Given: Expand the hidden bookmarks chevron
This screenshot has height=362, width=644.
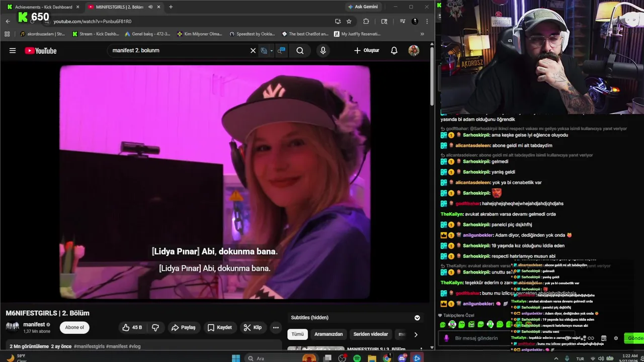Looking at the screenshot, I should coord(422,34).
